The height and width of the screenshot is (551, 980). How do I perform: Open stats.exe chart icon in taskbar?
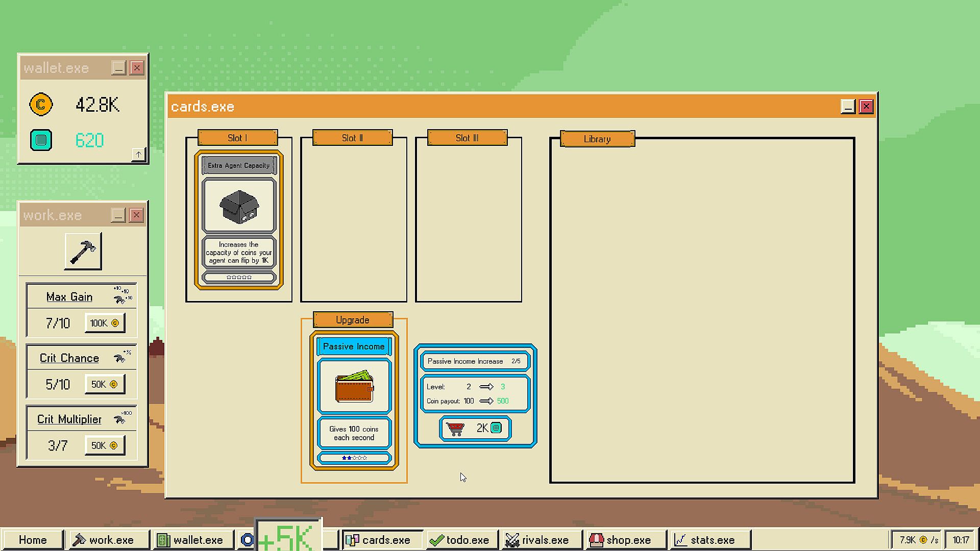[680, 540]
